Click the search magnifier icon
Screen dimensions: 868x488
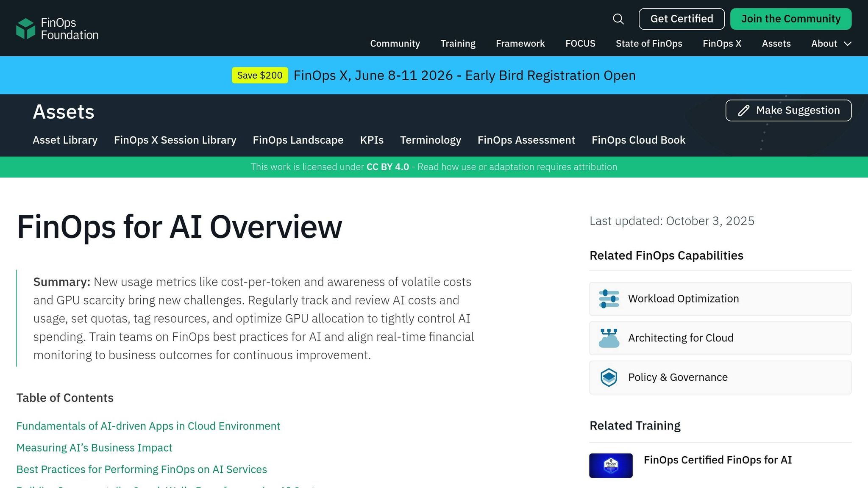618,19
